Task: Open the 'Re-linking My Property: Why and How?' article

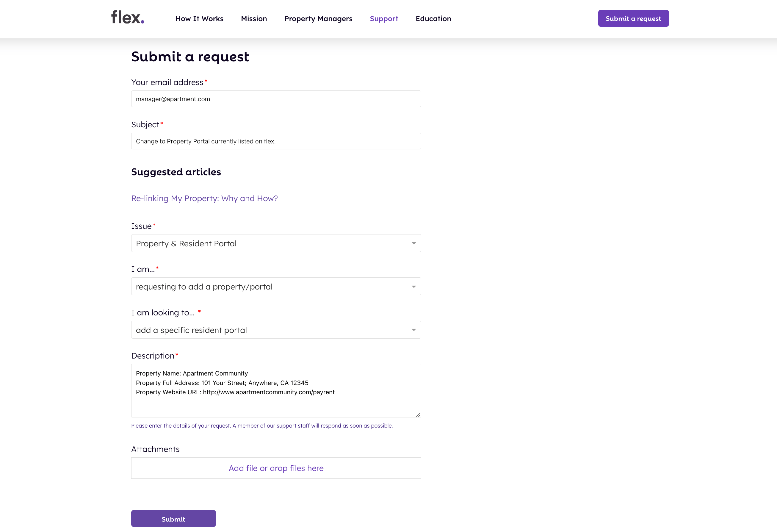Action: [204, 198]
